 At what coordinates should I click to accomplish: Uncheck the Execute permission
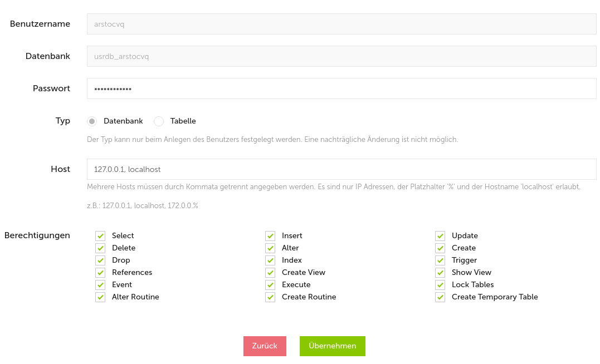pos(270,285)
